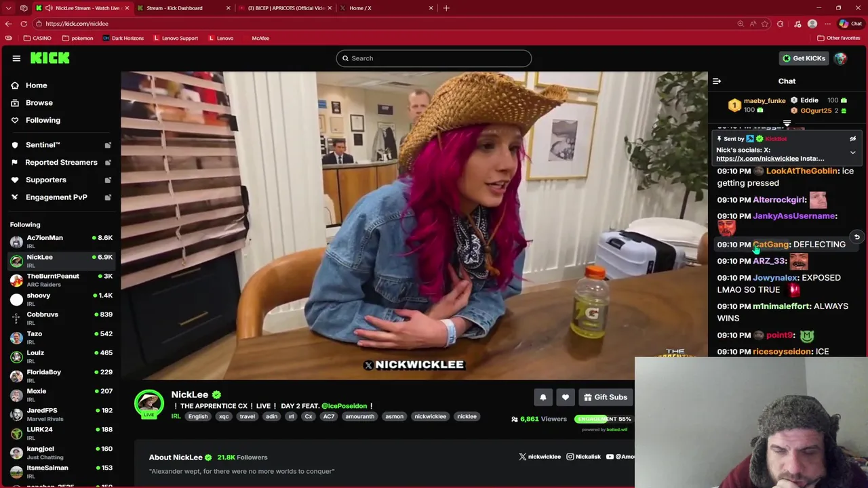
Task: Toggle the pin icon beside Reported Streamers
Action: point(108,163)
